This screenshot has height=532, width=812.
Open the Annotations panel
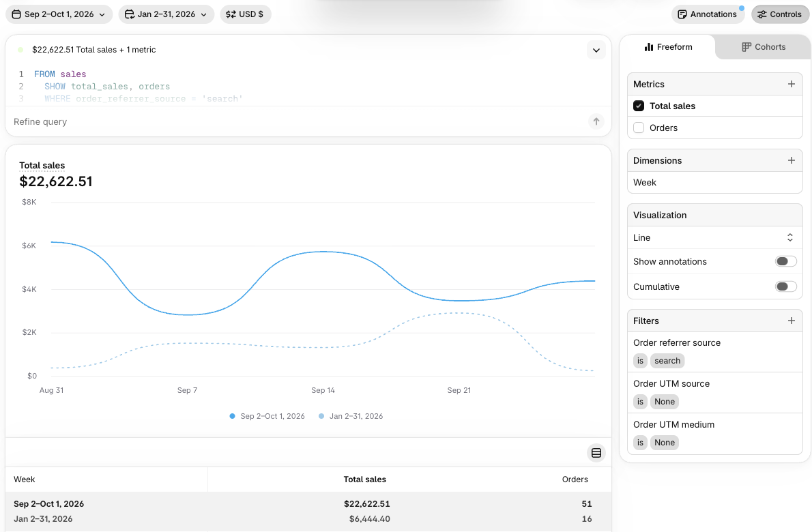[708, 14]
